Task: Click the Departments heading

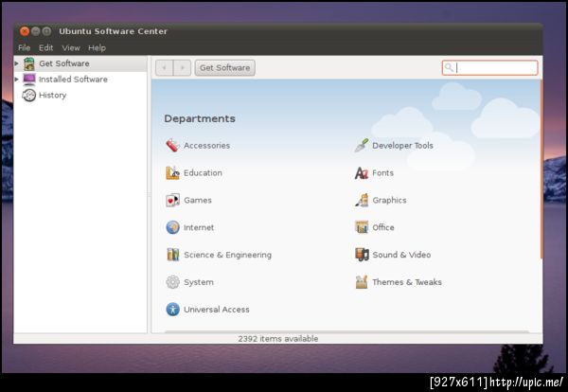Action: 200,118
